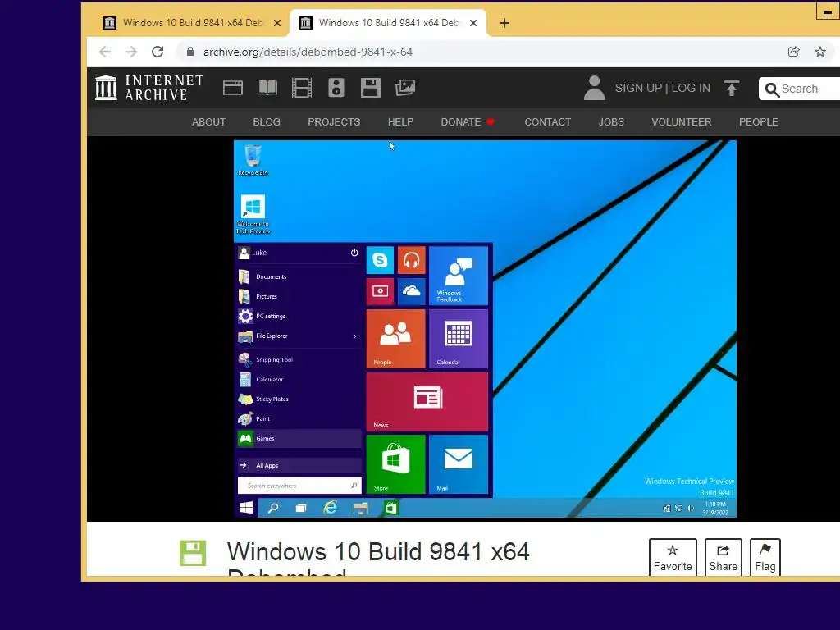Open the News tile
840x630 pixels.
point(427,402)
